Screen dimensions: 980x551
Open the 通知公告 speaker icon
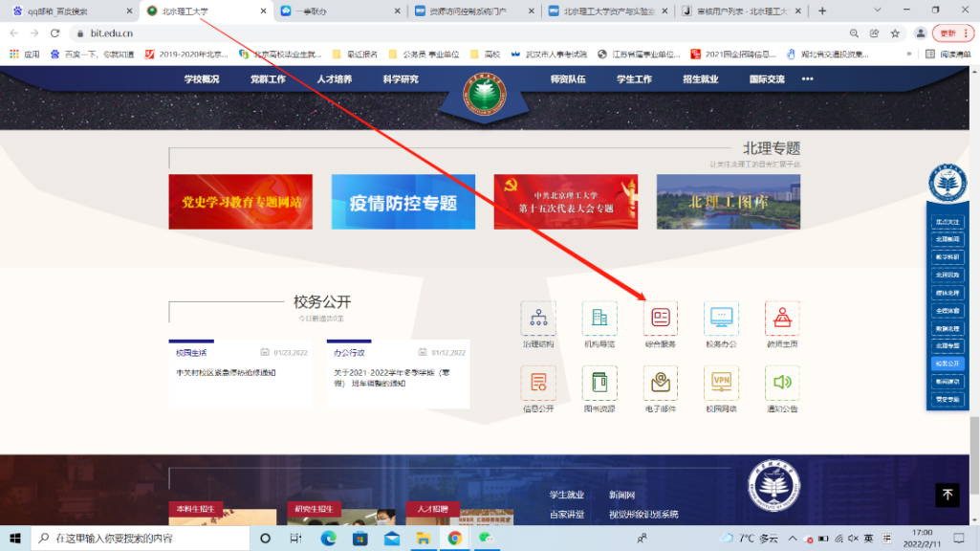click(x=782, y=383)
